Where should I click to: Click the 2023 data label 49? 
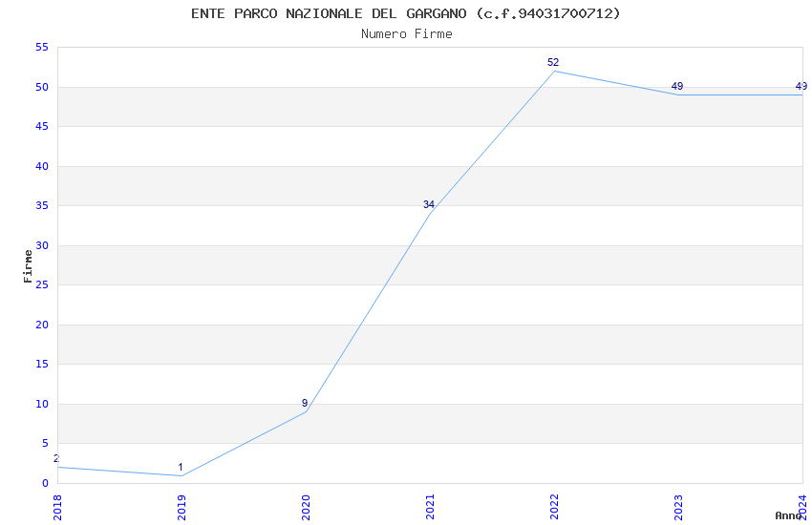677,86
